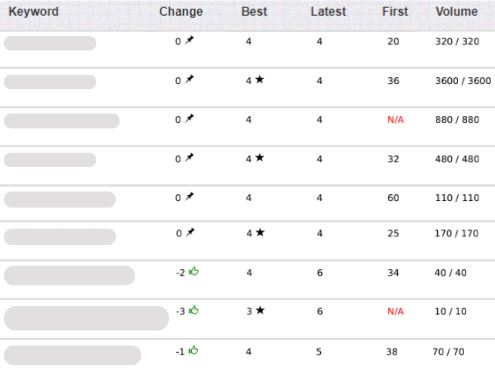Sort by the Change column header
The height and width of the screenshot is (375, 495).
click(x=181, y=11)
